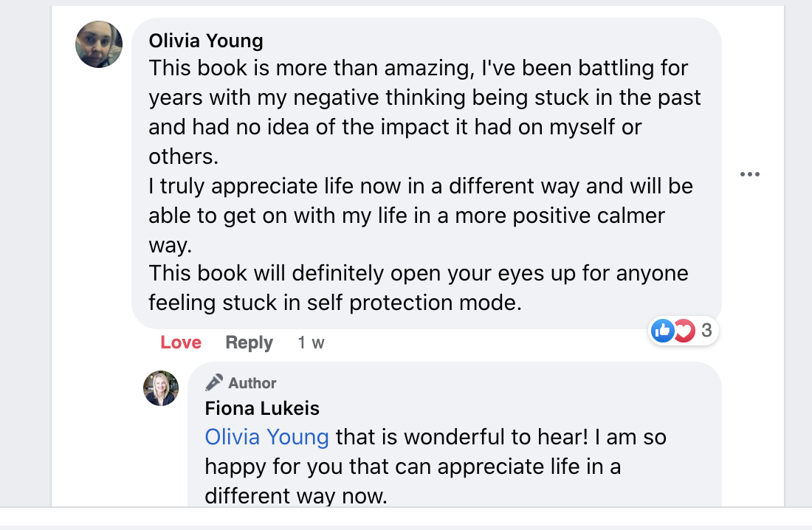Open the three-dot comment options menu
Image resolution: width=812 pixels, height=530 pixels.
pos(749,175)
